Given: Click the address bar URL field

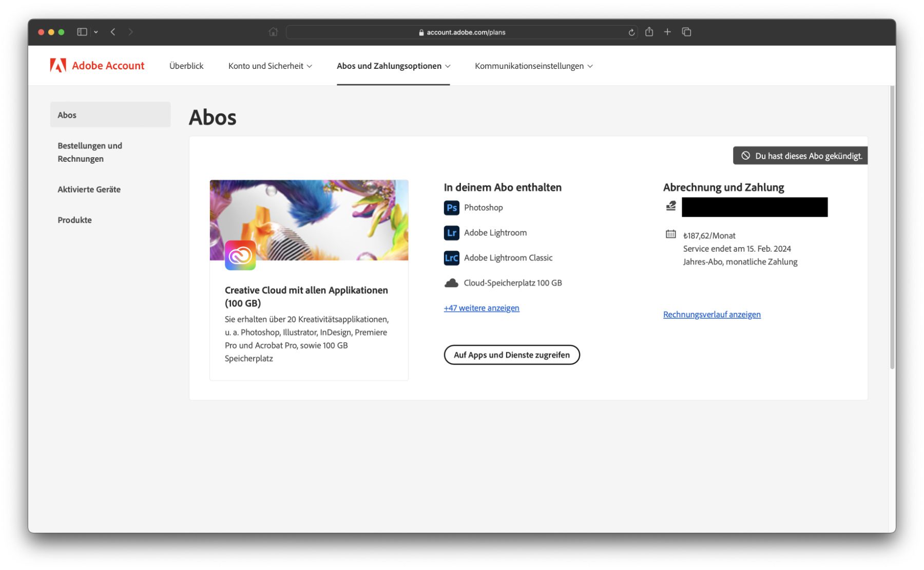Looking at the screenshot, I should coord(462,32).
